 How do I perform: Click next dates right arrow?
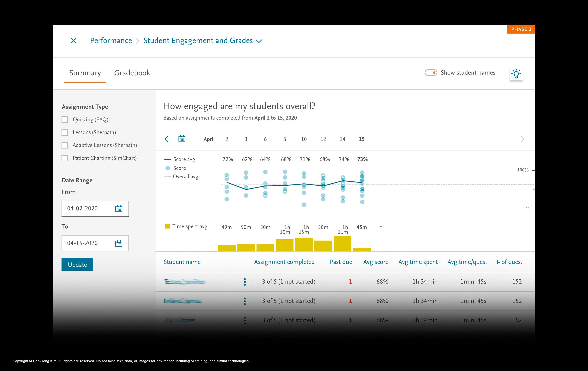[522, 139]
